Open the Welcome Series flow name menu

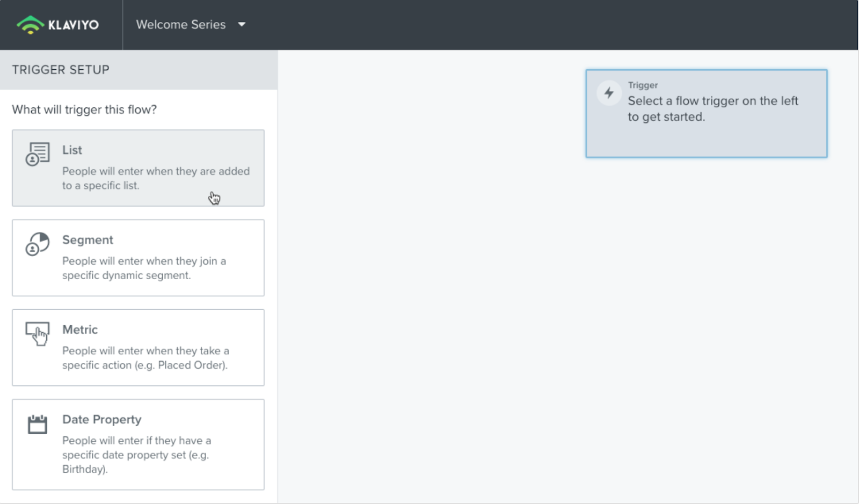click(x=181, y=25)
